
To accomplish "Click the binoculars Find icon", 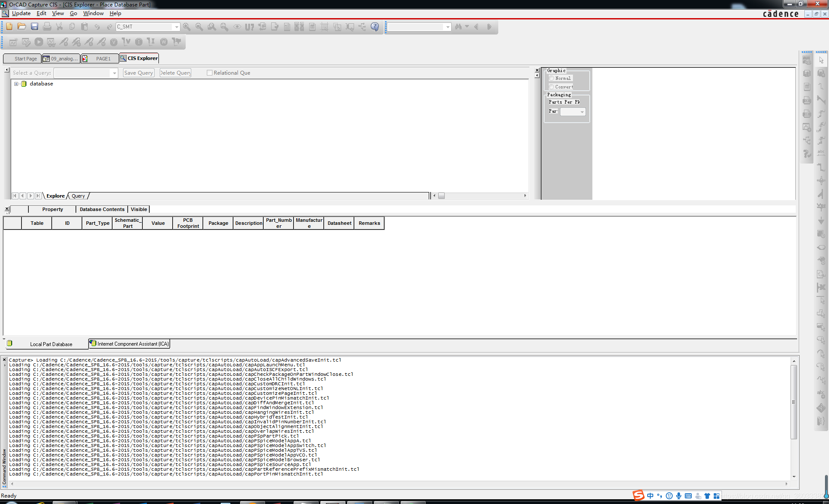I will tap(458, 27).
